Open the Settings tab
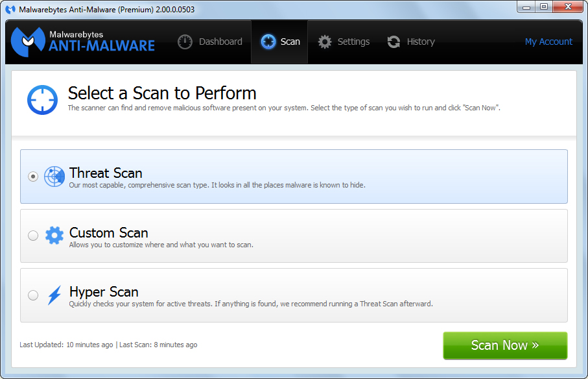 [344, 42]
